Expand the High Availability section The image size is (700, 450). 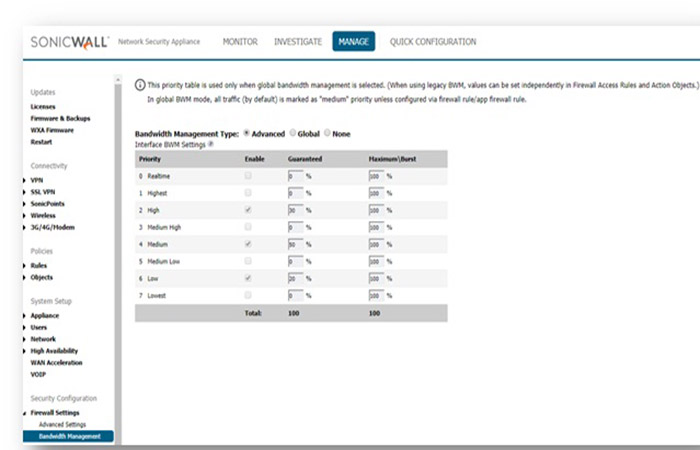click(x=24, y=351)
